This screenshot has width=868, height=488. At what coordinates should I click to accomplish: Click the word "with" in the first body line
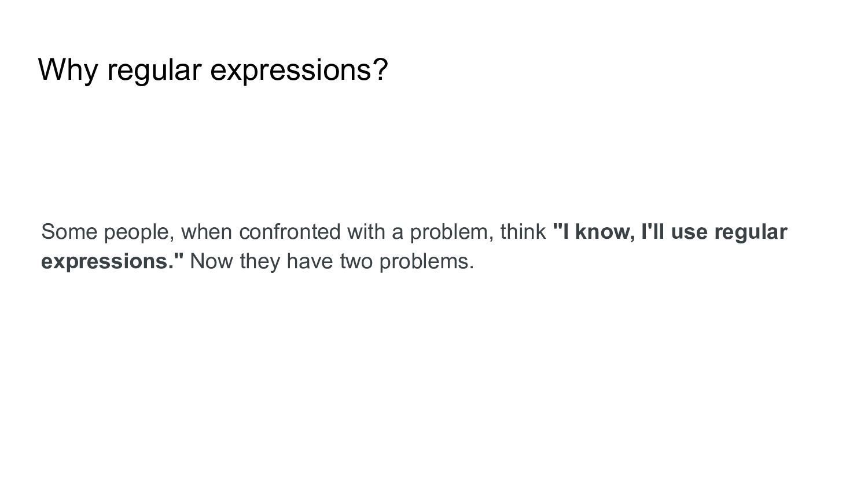pos(366,231)
